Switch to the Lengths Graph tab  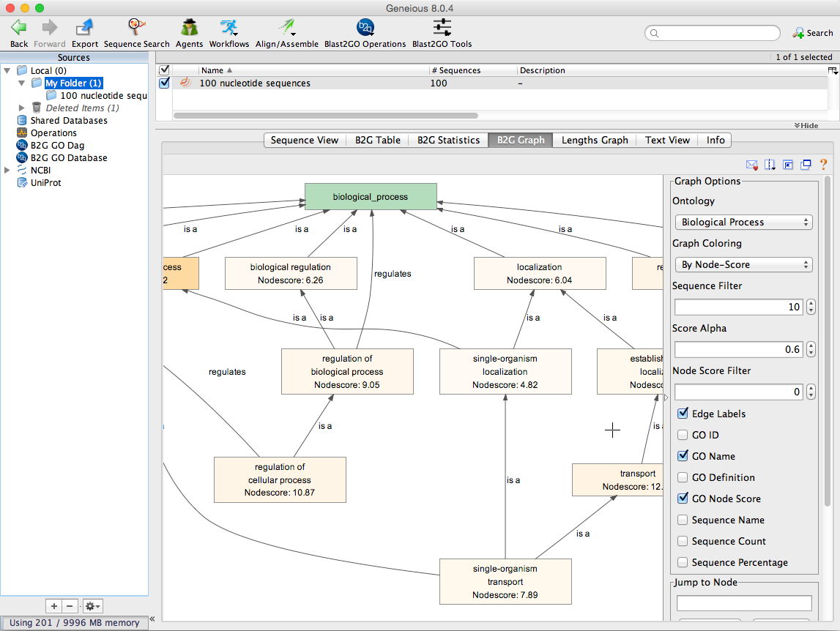595,141
